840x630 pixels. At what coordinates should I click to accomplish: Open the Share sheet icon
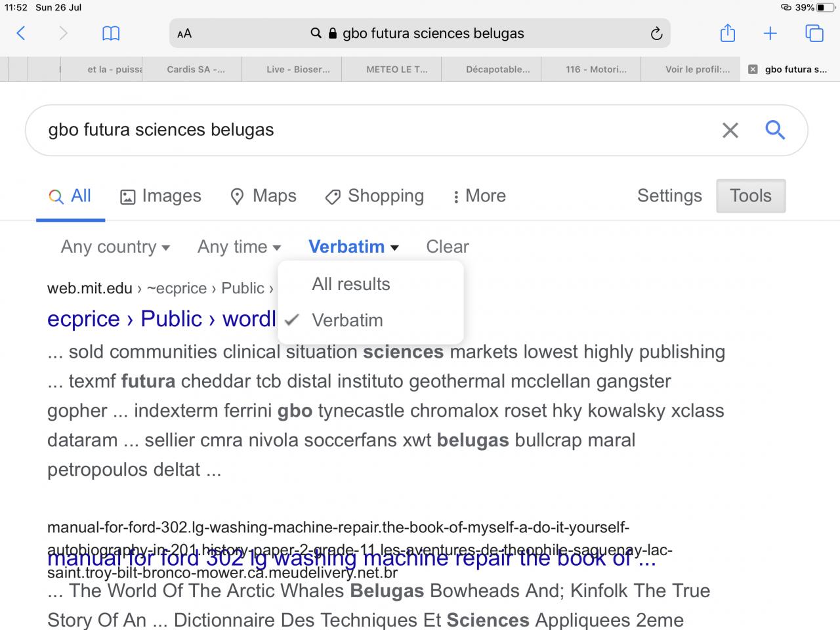(727, 33)
